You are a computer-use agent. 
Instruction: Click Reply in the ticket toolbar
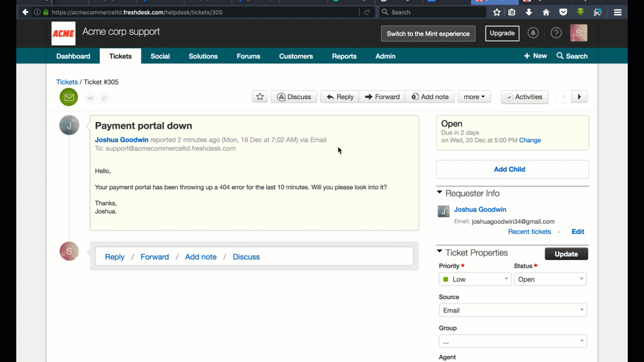point(339,97)
